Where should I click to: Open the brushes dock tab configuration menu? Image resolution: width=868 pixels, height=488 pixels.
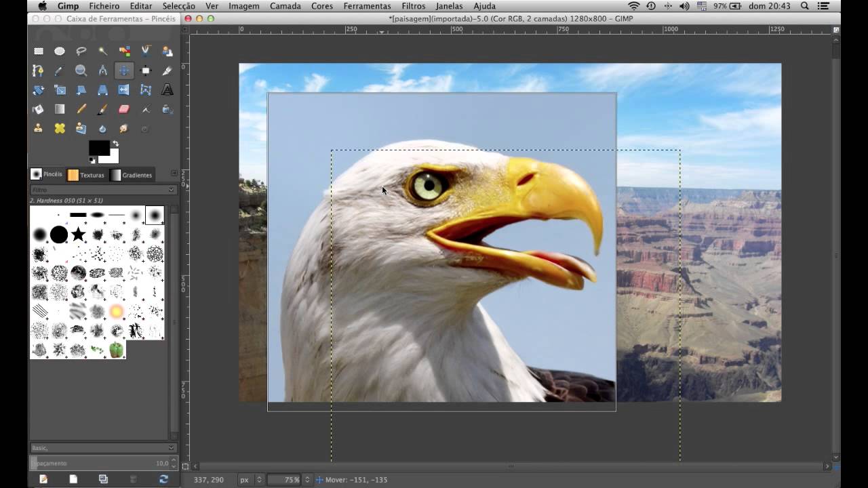(x=174, y=174)
